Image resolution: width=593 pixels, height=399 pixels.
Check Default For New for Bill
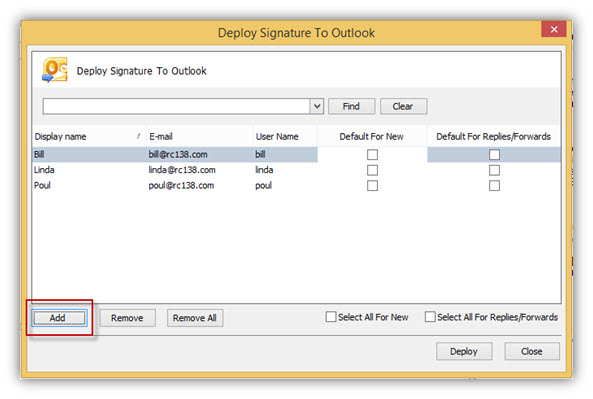tap(372, 155)
